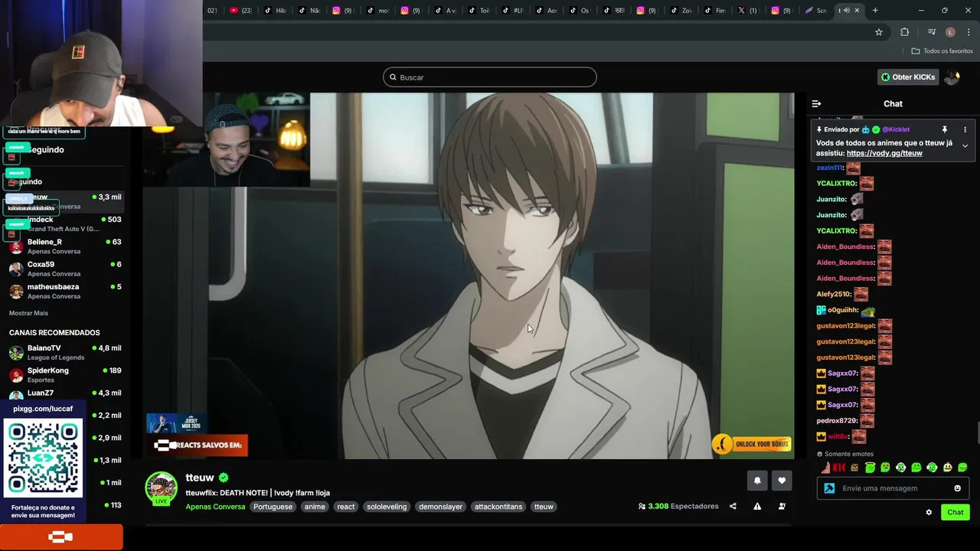Insert the Patrick star emote
This screenshot has height=551, width=980.
(825, 468)
